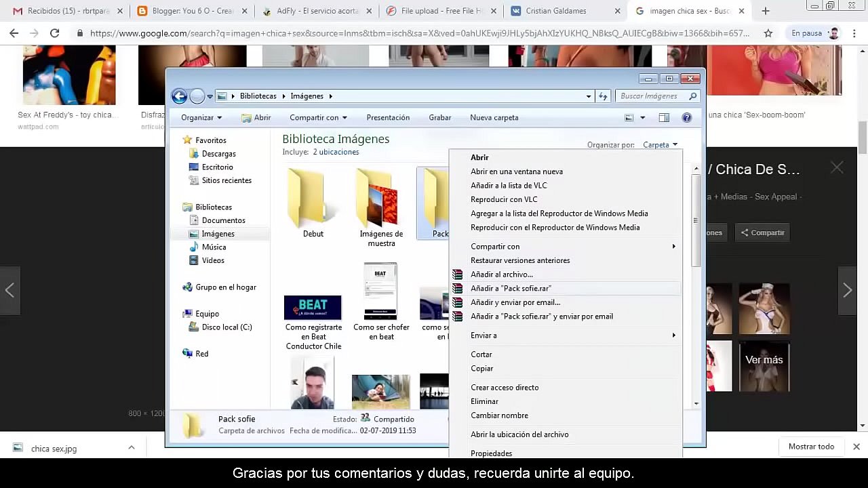Expand the Compartir con dropdown

(318, 118)
